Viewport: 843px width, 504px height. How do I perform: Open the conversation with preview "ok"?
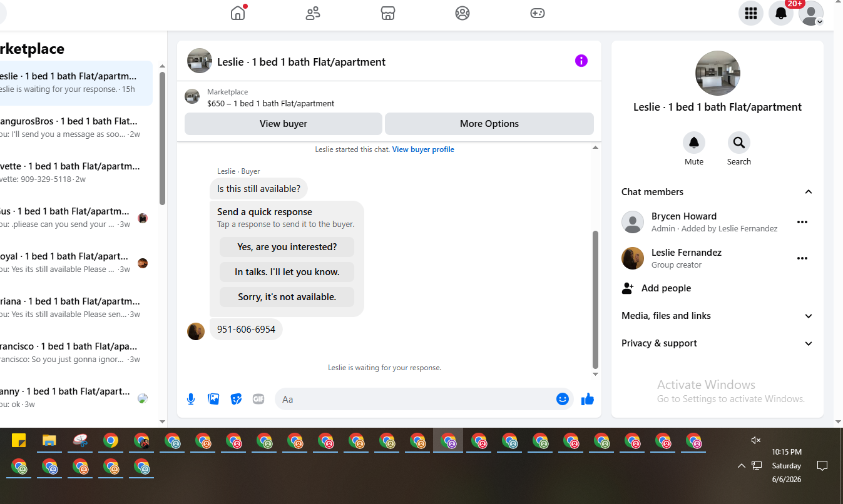coord(76,398)
